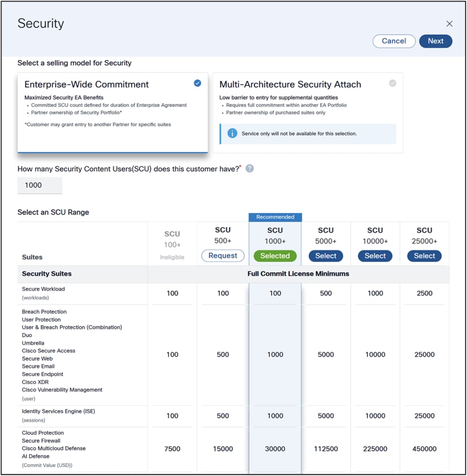Click the 450000 commit value
Viewport: 467px width, 476px height.
[x=424, y=449]
